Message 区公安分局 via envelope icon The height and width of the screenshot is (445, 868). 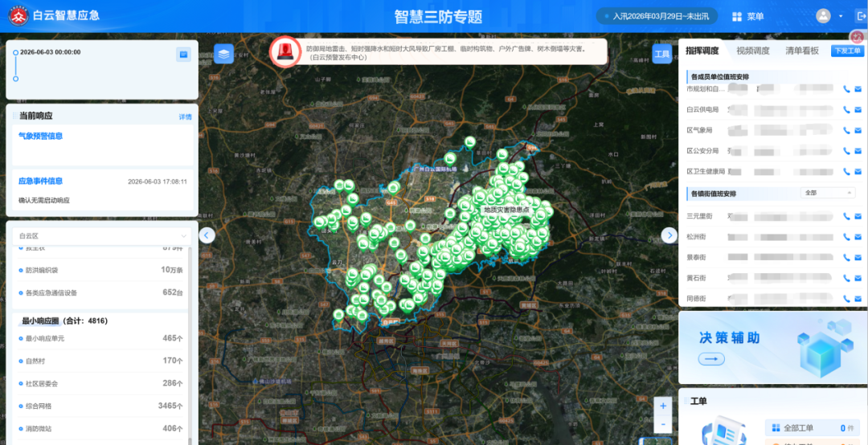coord(858,150)
